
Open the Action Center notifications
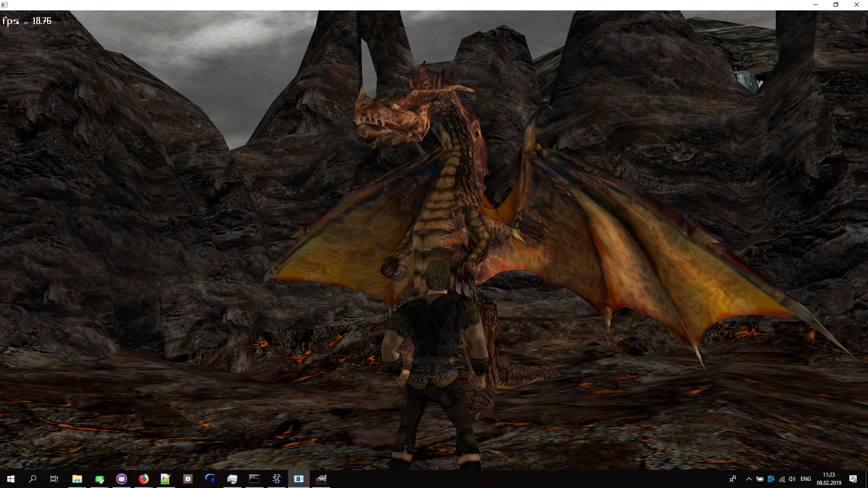[x=853, y=479]
